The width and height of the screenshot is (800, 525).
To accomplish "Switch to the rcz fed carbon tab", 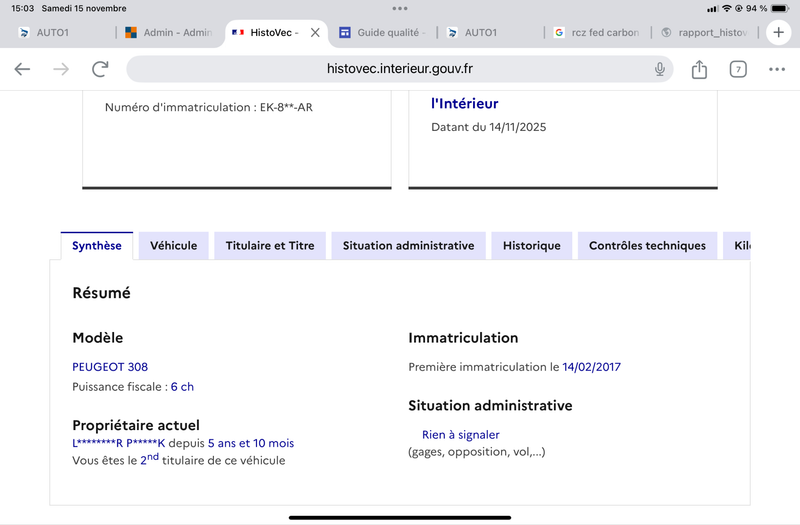I will [x=596, y=32].
